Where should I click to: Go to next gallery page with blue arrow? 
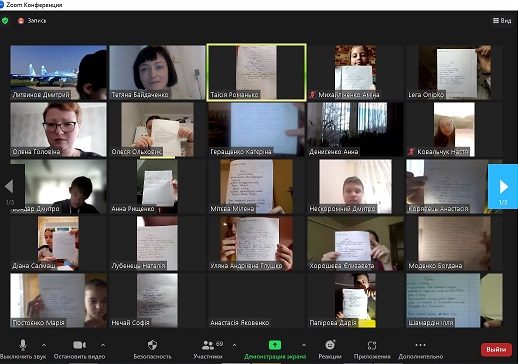[x=503, y=186]
